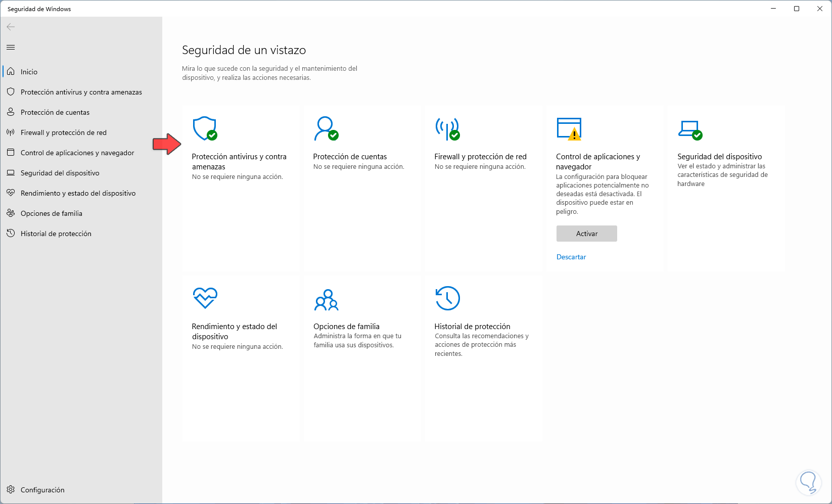Select Protección antivirus y contra amenazas in sidebar

click(x=81, y=92)
